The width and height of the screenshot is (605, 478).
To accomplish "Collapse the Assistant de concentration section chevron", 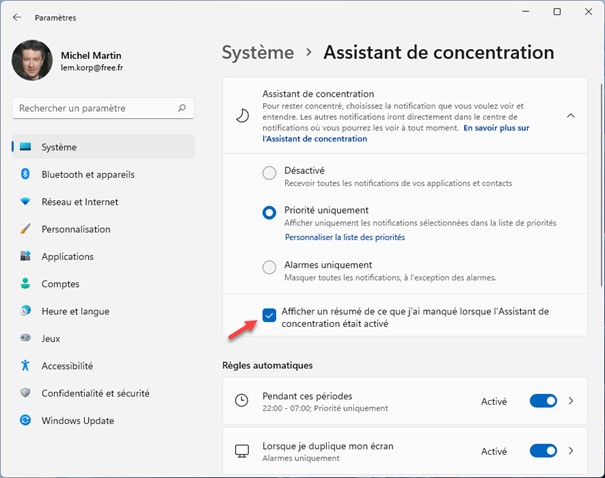I will point(571,115).
